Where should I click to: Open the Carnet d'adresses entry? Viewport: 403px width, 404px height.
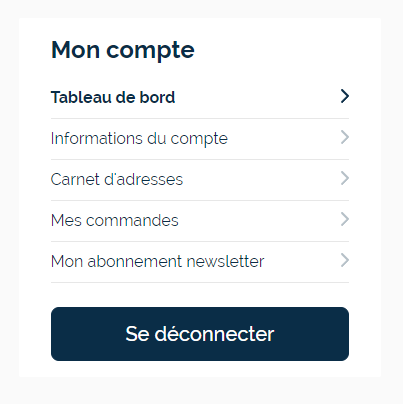[x=200, y=180]
